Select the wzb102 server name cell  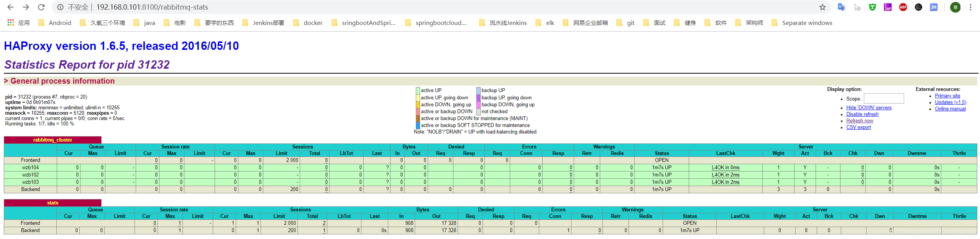30,175
